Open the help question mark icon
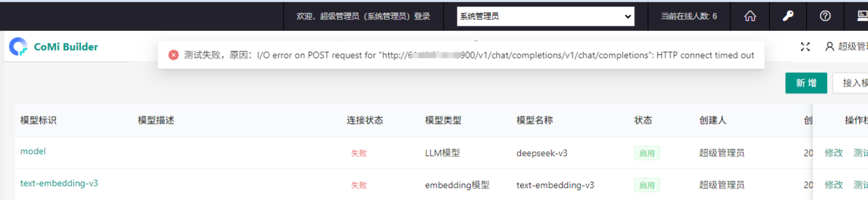The height and width of the screenshot is (200, 868). point(825,16)
